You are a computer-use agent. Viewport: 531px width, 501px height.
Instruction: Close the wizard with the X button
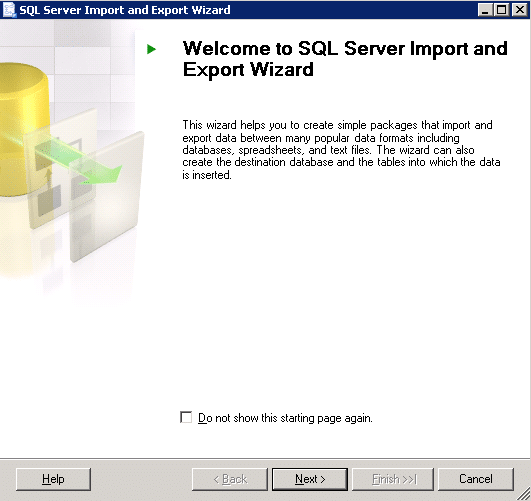[519, 10]
